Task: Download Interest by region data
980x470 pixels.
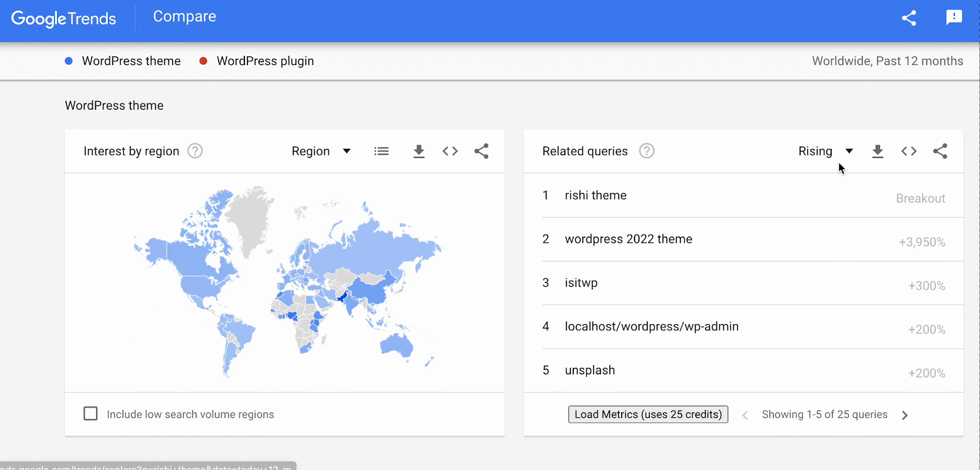Action: (419, 151)
